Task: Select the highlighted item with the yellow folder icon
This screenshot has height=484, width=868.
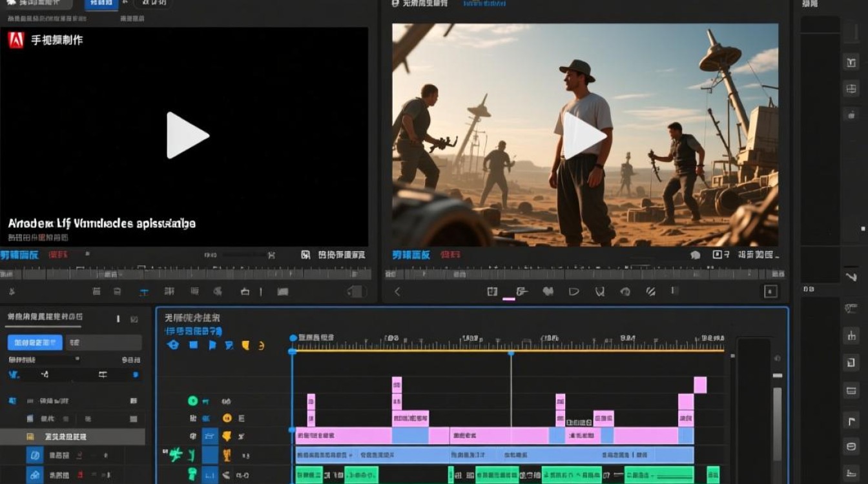Action: [x=65, y=437]
